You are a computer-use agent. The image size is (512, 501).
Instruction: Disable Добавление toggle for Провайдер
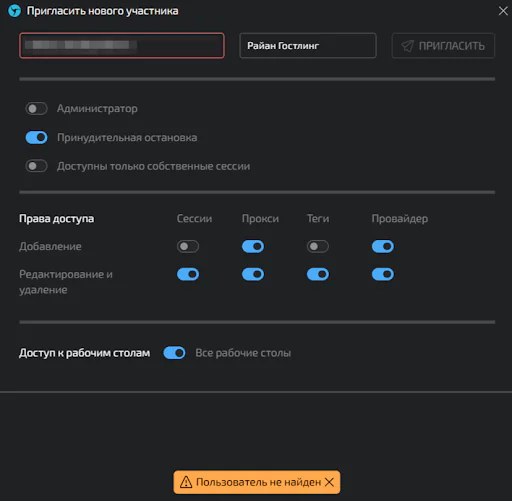click(383, 246)
